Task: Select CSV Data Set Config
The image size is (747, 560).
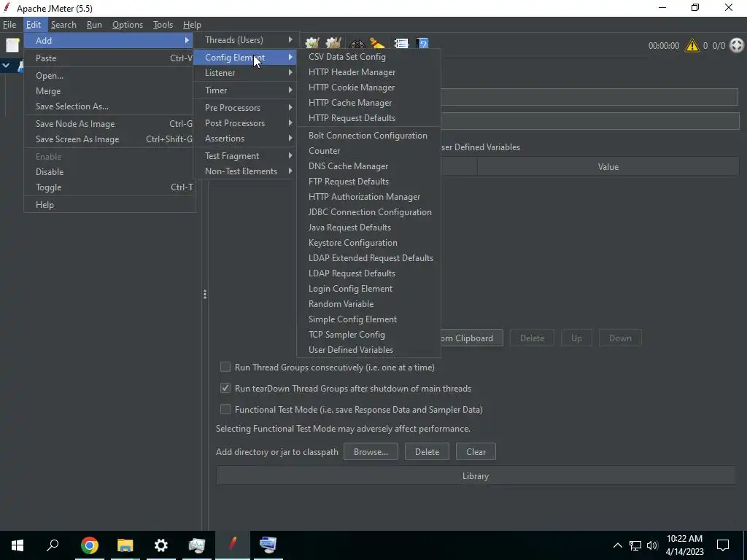Action: click(x=368, y=57)
